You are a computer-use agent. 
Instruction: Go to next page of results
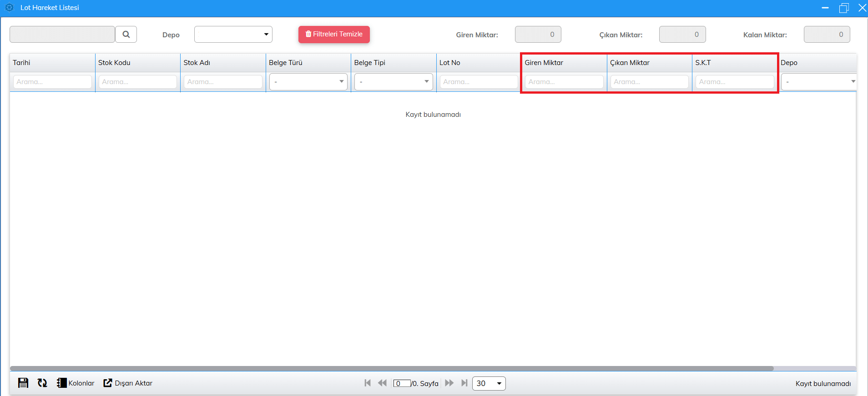point(449,383)
